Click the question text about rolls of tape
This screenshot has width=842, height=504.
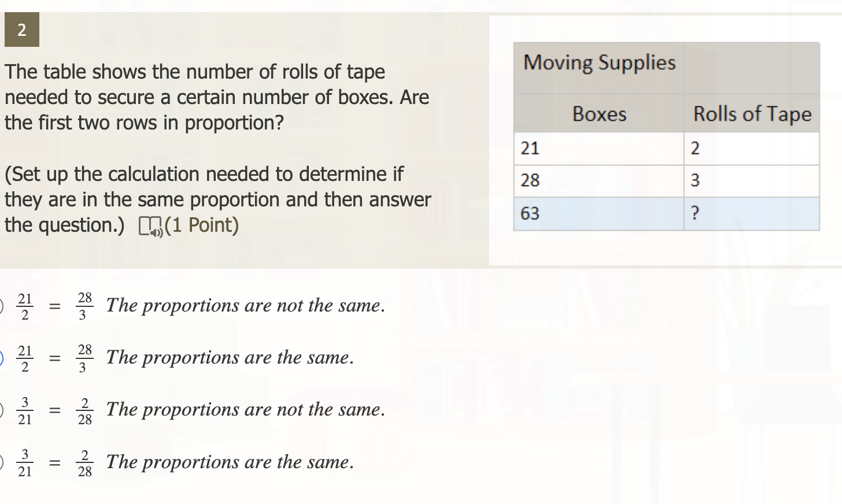217,97
